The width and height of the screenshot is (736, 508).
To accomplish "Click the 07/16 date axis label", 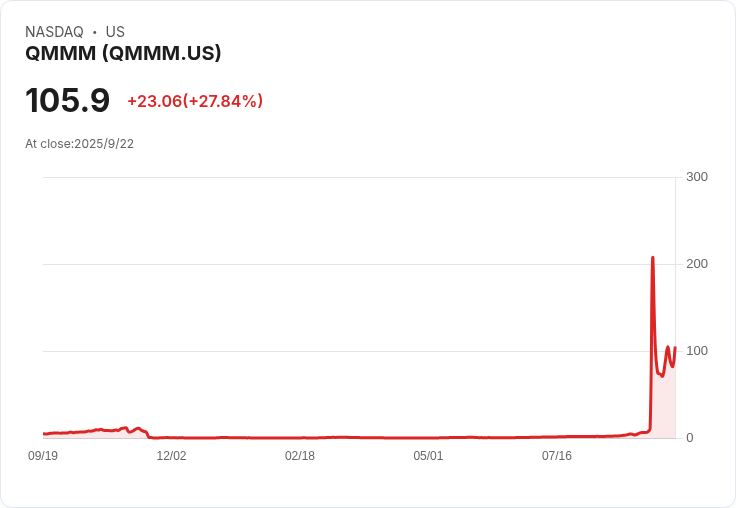I will click(x=557, y=456).
